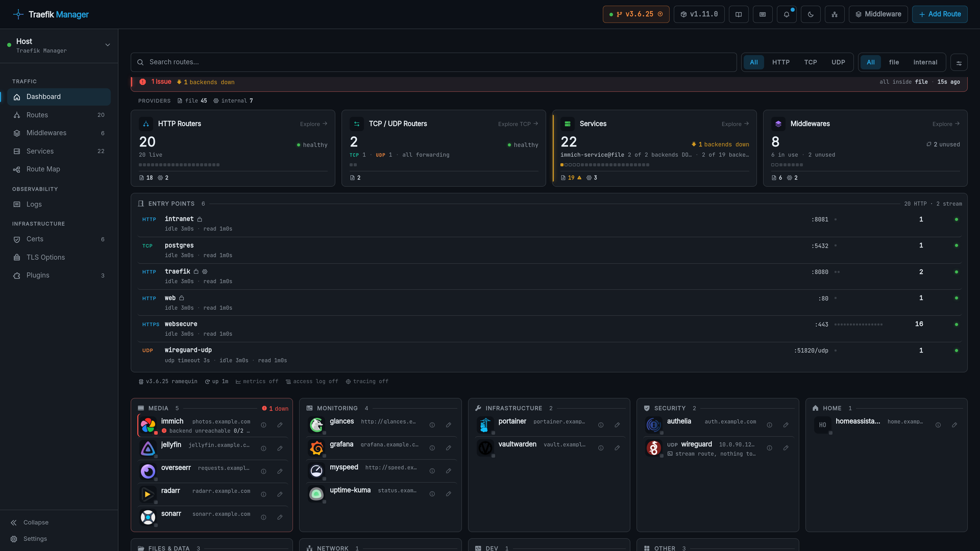Image resolution: width=980 pixels, height=551 pixels.
Task: Edit the portainer route
Action: 617,425
